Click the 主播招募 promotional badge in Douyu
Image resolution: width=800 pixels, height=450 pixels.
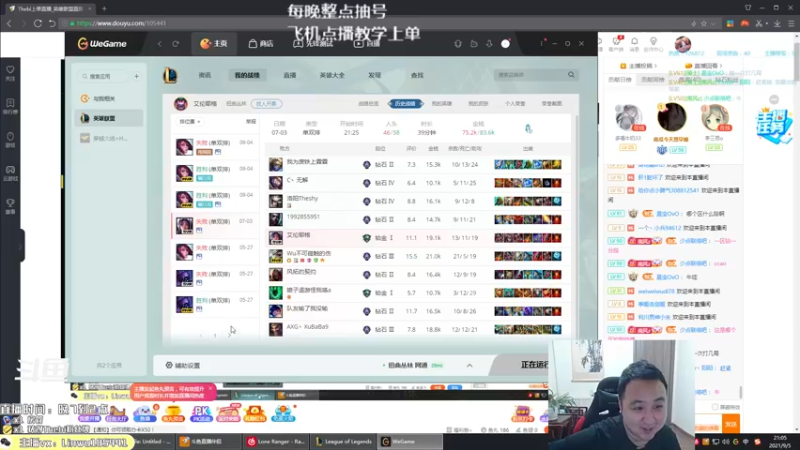tap(773, 126)
